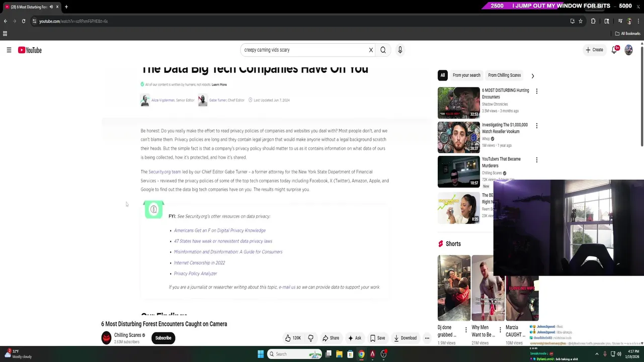The image size is (644, 362).
Task: Open Americans Get an F article link
Action: coord(220,230)
